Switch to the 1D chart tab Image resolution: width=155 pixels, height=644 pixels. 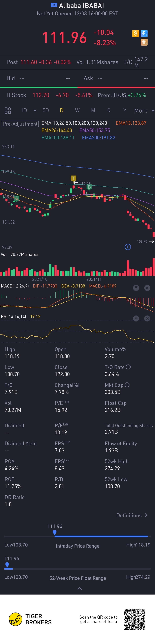24,111
